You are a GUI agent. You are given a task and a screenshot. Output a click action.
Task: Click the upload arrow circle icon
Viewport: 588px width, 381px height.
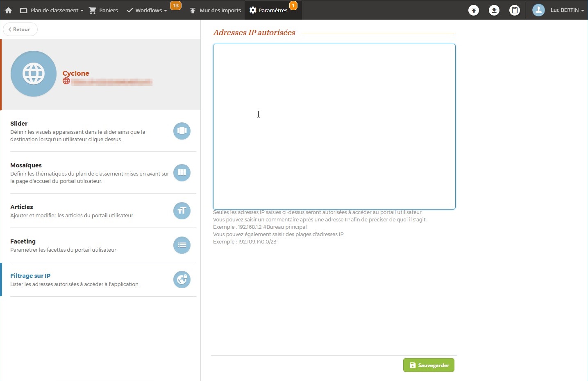474,10
